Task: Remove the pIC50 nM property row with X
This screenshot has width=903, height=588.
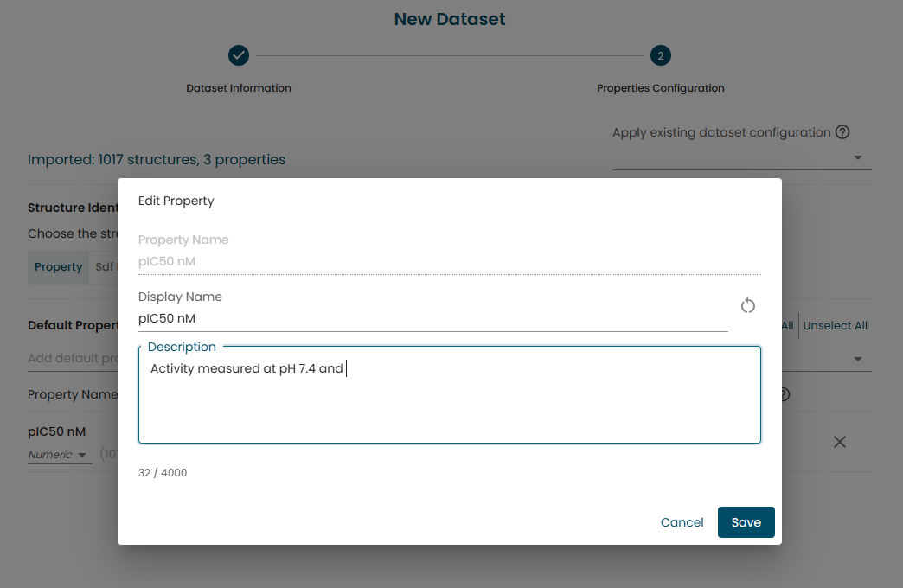Action: click(x=840, y=442)
